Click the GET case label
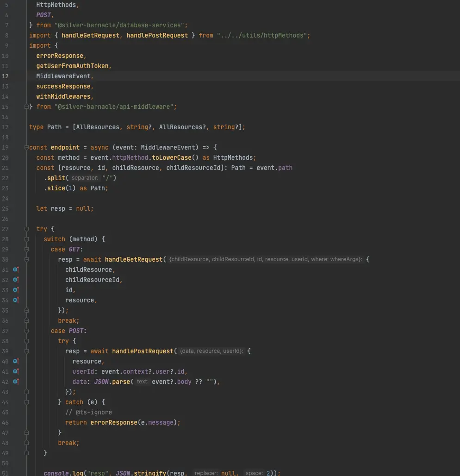This screenshot has height=476, width=460. tap(74, 249)
